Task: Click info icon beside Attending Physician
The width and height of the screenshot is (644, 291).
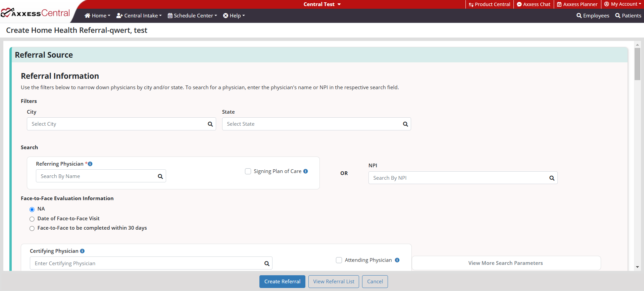Action: [x=397, y=260]
